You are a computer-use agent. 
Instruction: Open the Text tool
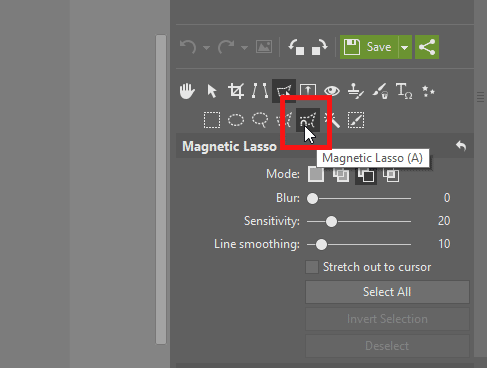point(404,91)
